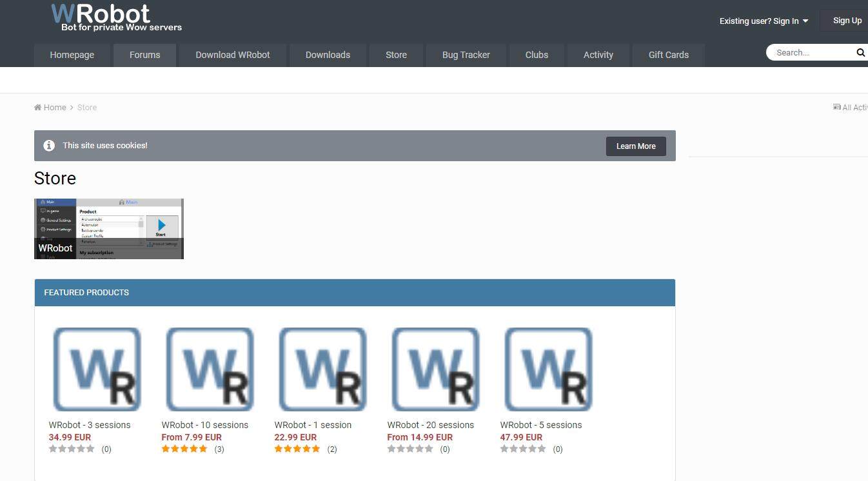Click the star rating for WRobot - 20 sessions
This screenshot has width=868, height=481.
[x=410, y=449]
